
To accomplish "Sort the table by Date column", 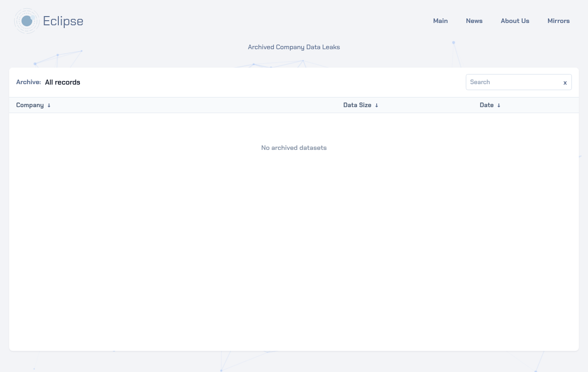I will tap(490, 105).
